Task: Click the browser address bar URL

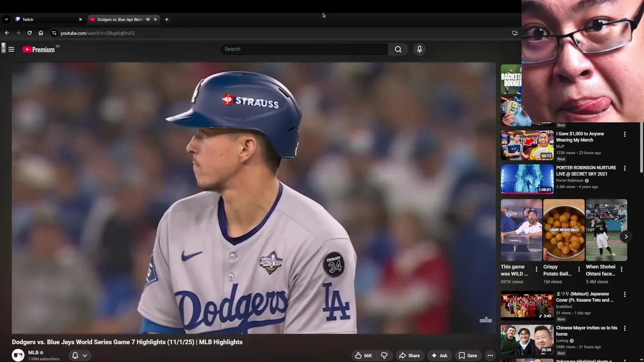Action: (97, 33)
